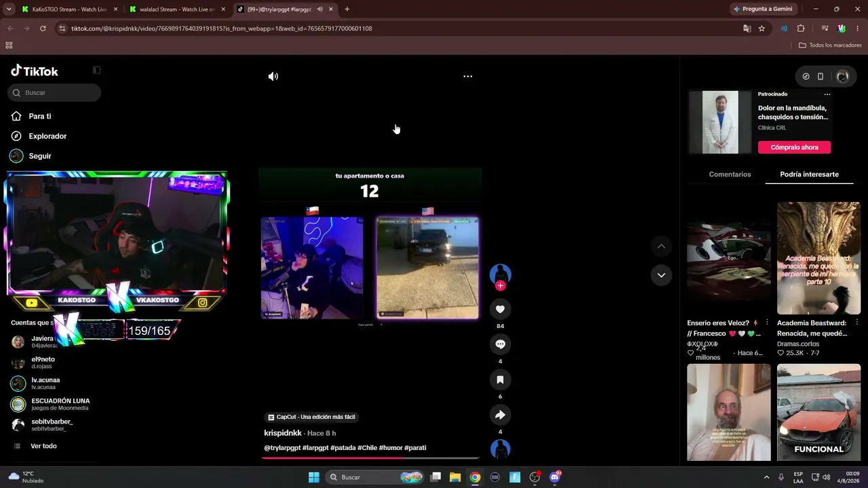Viewport: 868px width, 488px height.
Task: Open the sound disc avatar icon
Action: coord(500,449)
